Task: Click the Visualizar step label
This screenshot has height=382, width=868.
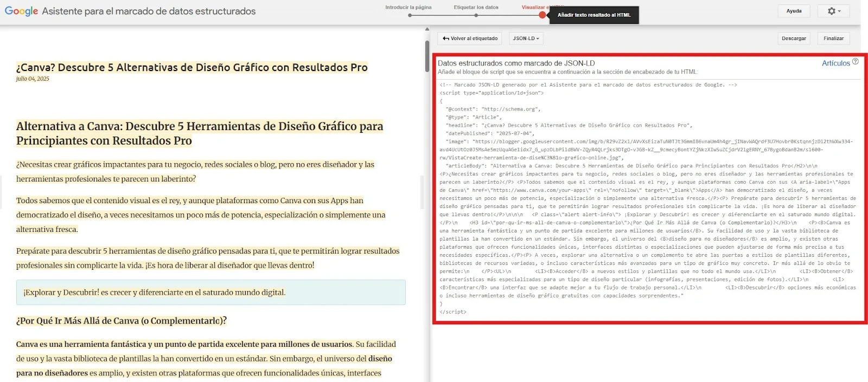Action: coord(534,8)
